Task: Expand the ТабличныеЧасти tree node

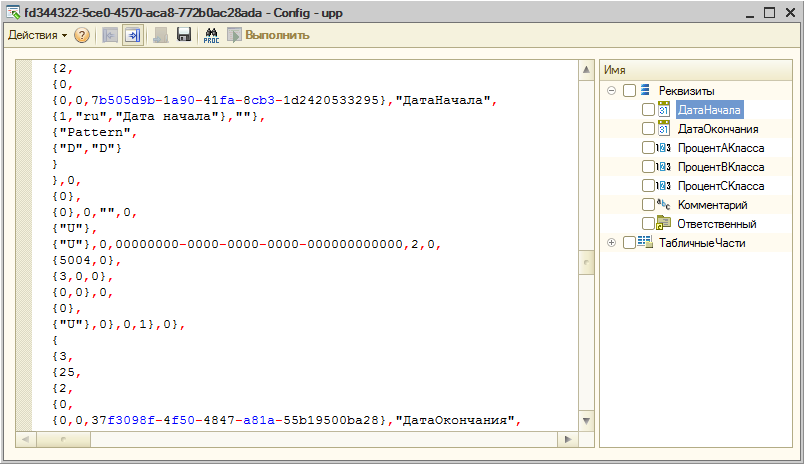Action: 611,243
